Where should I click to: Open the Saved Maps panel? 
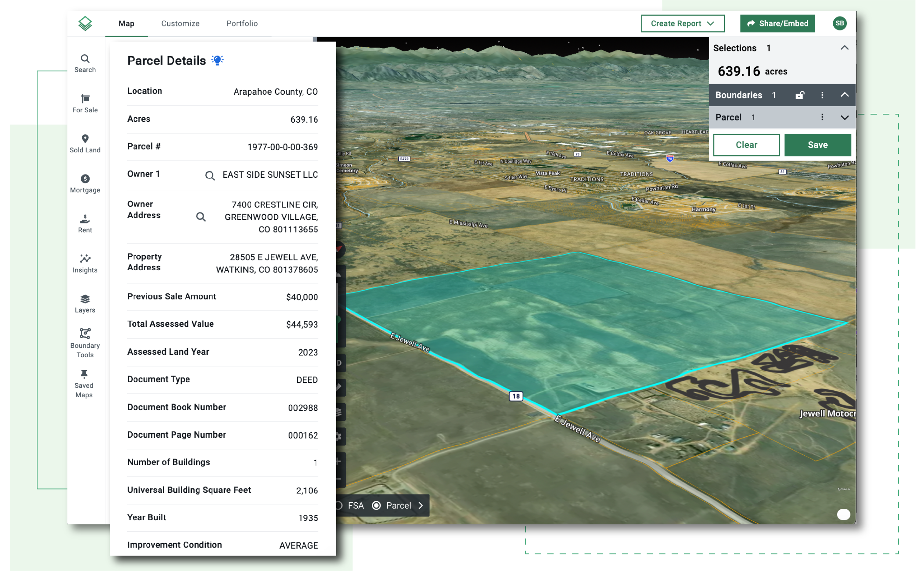84,384
